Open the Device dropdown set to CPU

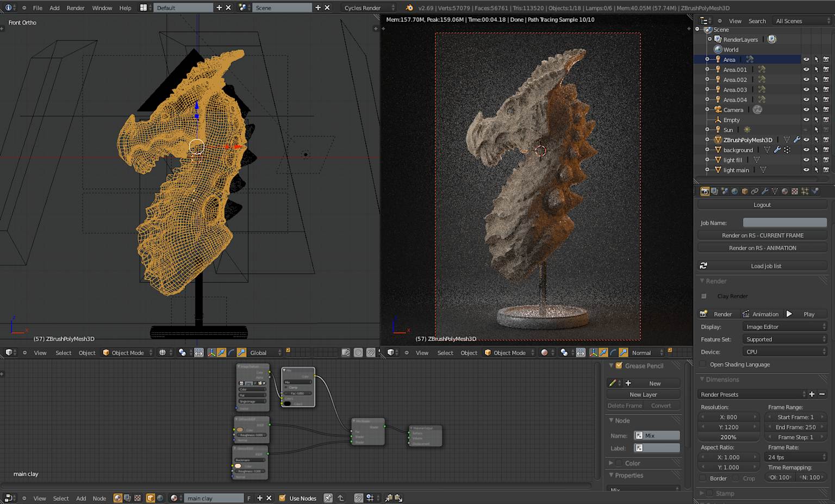784,352
